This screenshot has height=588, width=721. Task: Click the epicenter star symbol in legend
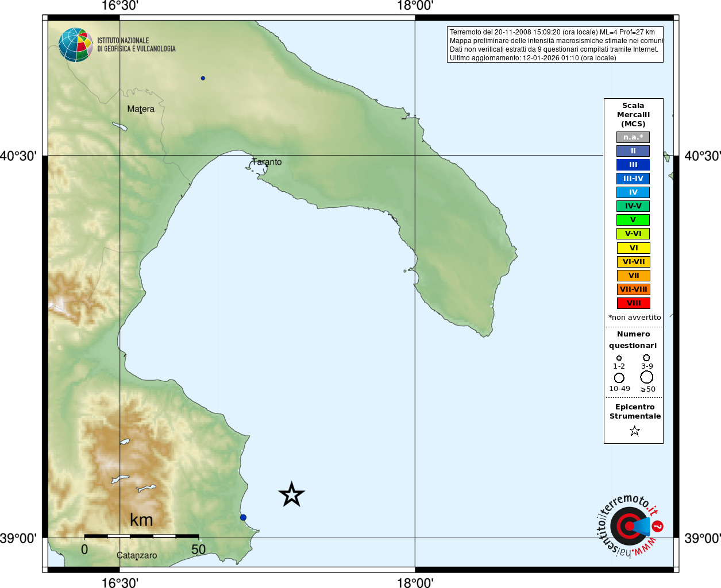click(635, 431)
